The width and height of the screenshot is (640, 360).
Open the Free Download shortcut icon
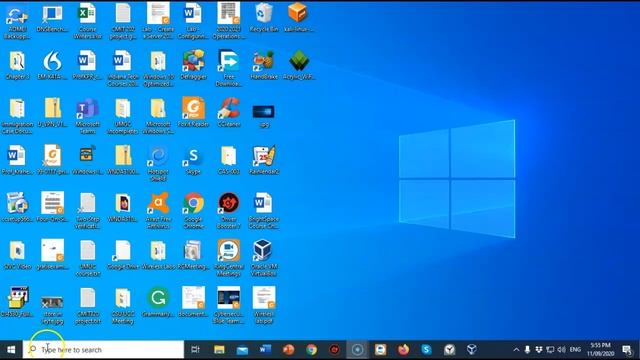[x=229, y=68]
